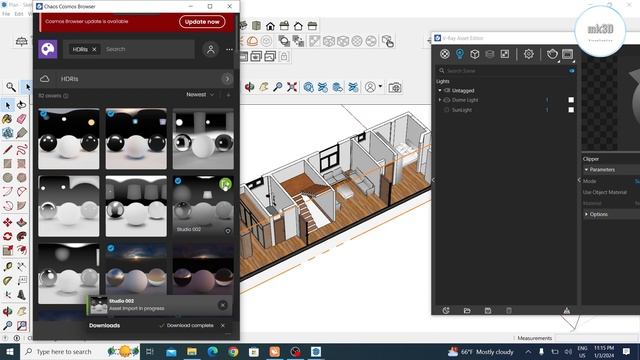Screen dimensions: 640x360
Task: Select SketchUp Tape Measure tool
Action: point(7,267)
